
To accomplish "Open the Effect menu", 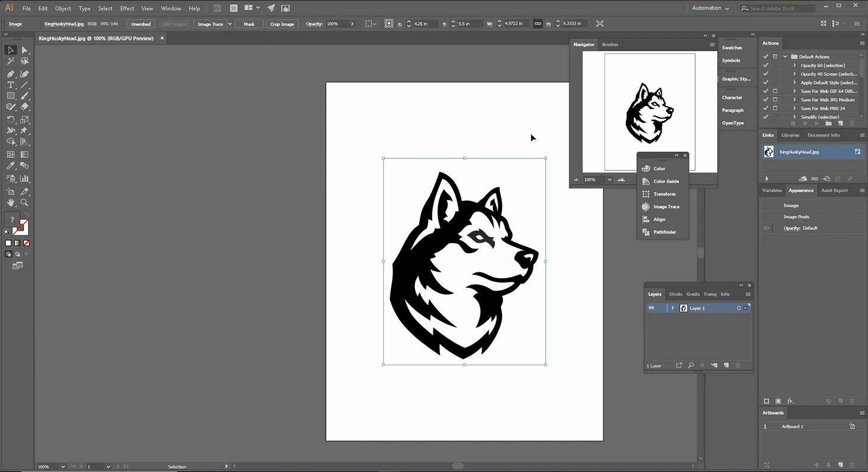I will pyautogui.click(x=127, y=8).
